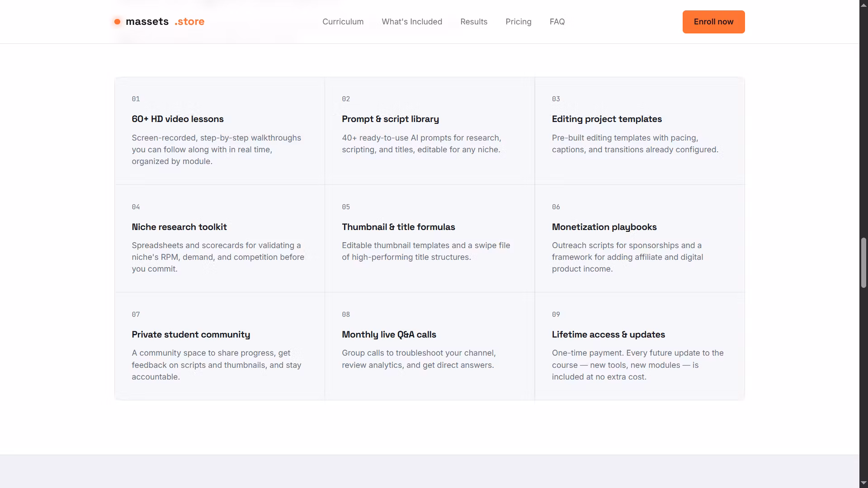Jump to the Results section
The height and width of the screenshot is (488, 868).
[474, 22]
